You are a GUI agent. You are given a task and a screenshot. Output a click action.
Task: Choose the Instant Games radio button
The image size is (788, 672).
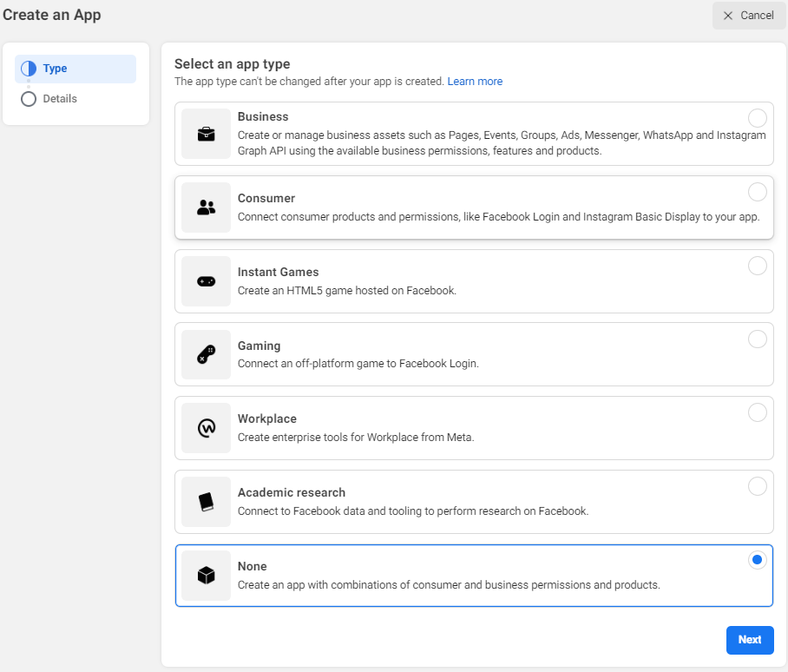point(757,266)
